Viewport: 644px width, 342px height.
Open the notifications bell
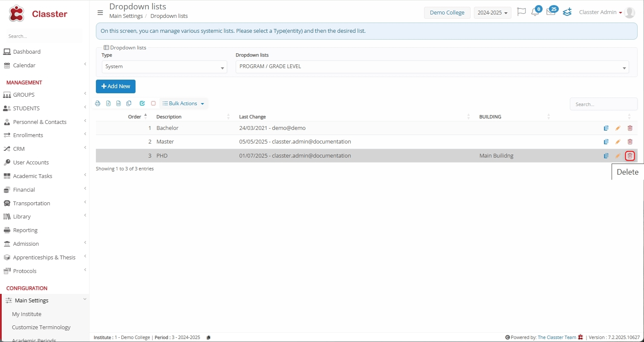click(x=535, y=12)
